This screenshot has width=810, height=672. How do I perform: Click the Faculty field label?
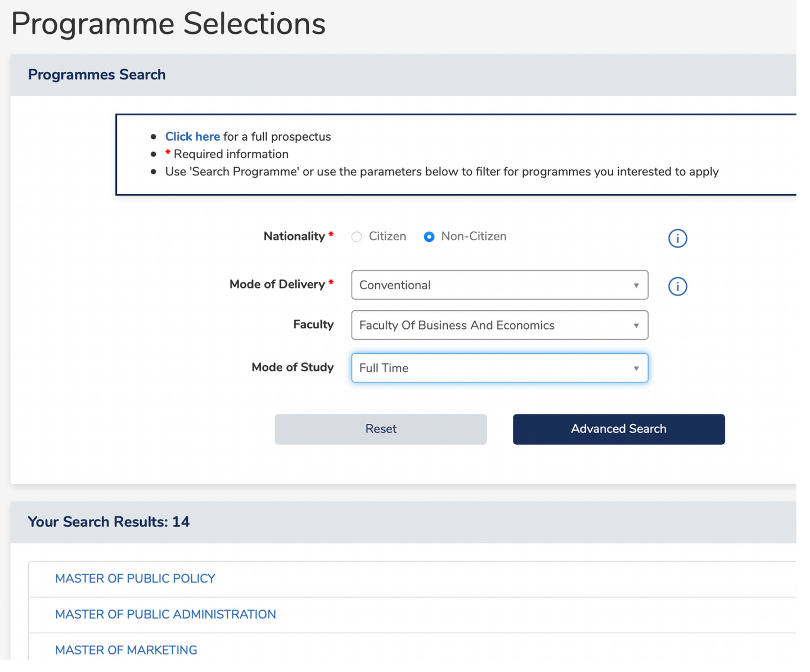click(x=313, y=324)
